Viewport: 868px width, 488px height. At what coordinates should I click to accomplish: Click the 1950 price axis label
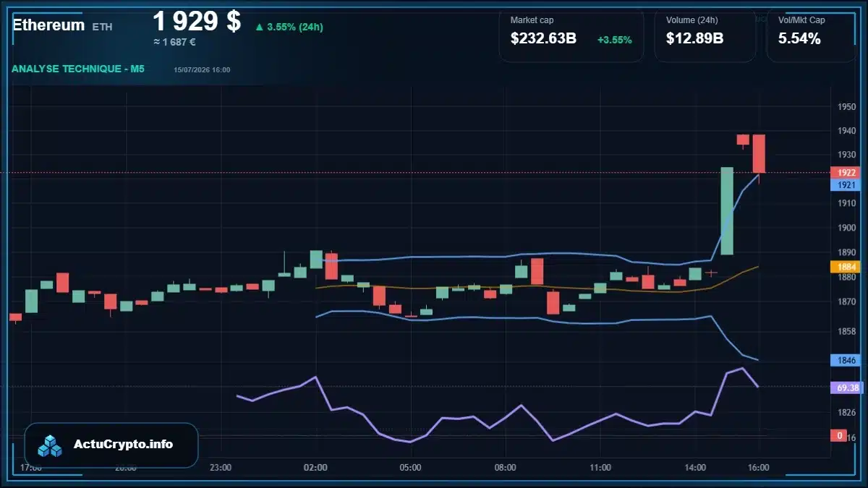click(847, 107)
